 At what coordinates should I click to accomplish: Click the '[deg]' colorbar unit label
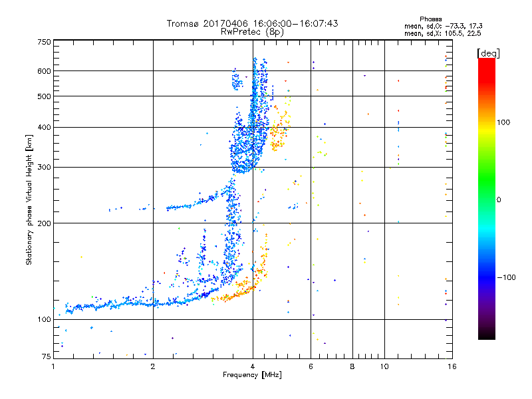(488, 53)
